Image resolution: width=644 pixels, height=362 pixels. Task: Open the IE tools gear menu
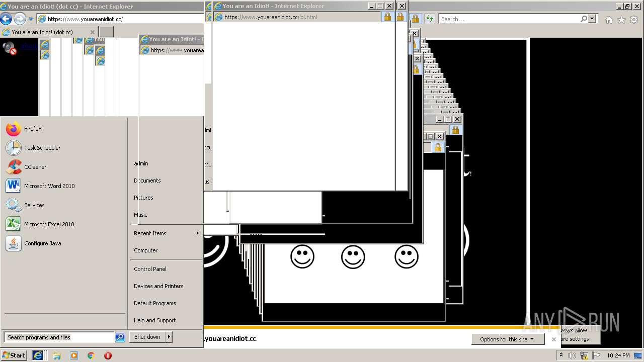(633, 20)
